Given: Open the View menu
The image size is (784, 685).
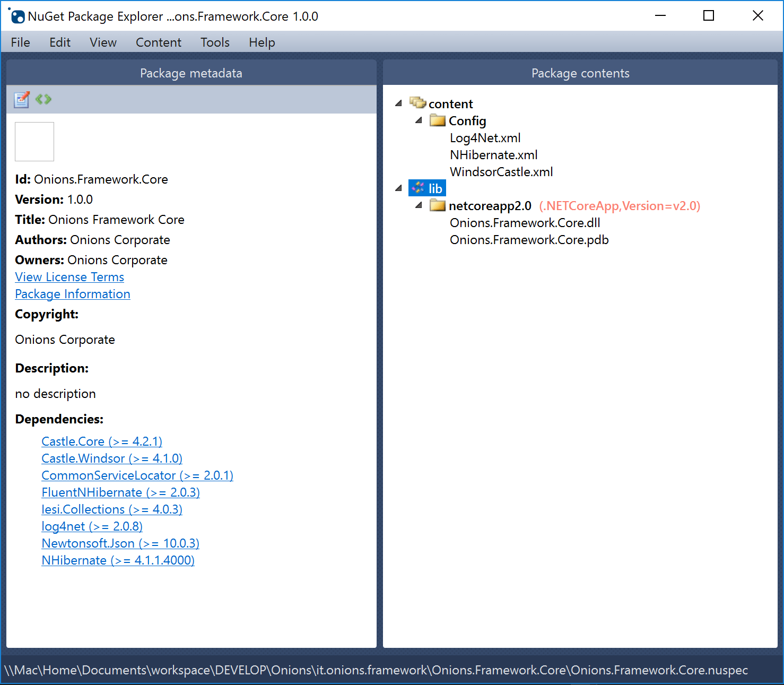Looking at the screenshot, I should click(x=103, y=42).
